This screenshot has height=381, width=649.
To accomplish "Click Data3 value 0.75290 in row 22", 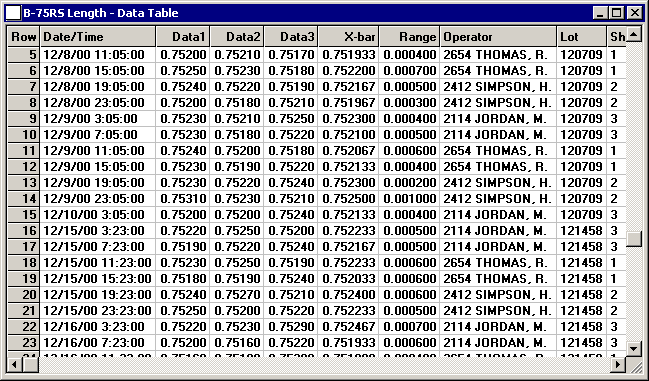I will 291,327.
